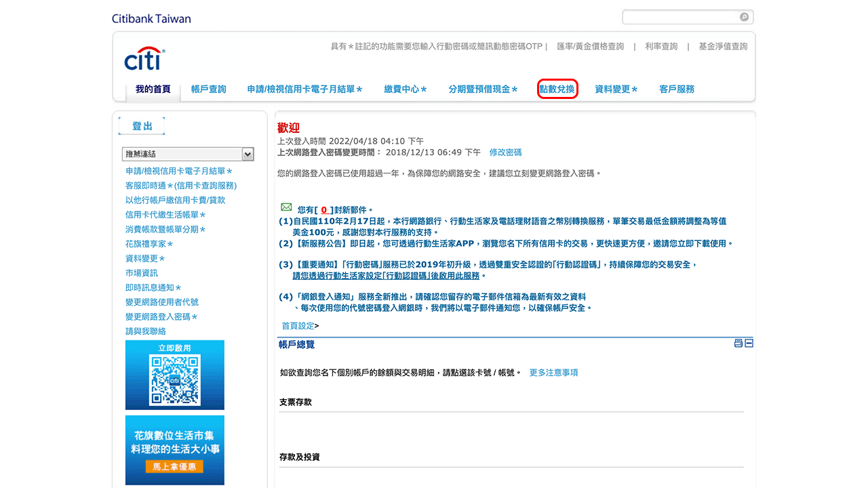Click the Citi logo
This screenshot has height=488, width=868.
pos(144,59)
